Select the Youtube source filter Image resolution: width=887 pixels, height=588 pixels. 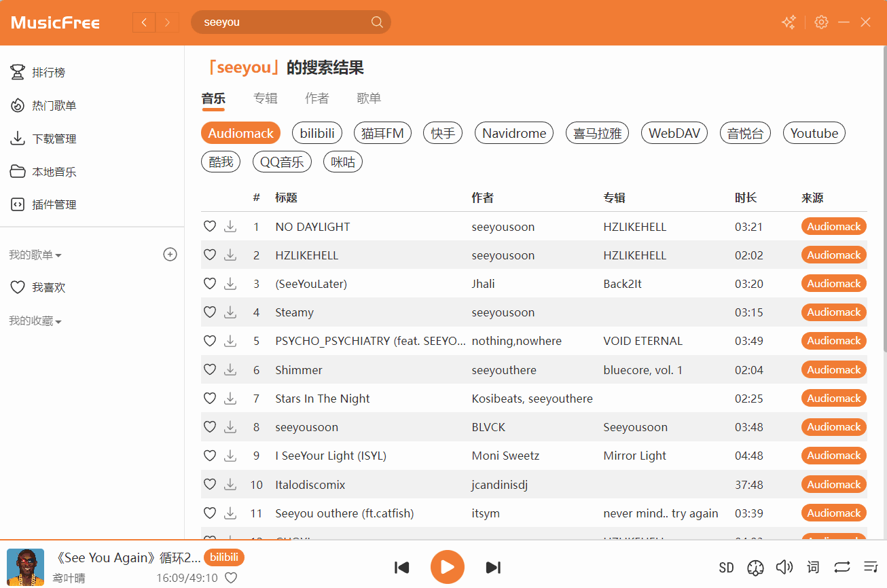point(814,133)
